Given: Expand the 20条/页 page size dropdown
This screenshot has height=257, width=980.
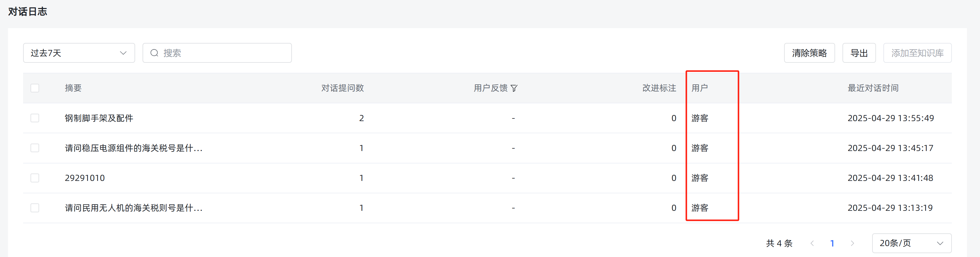Looking at the screenshot, I should [912, 243].
